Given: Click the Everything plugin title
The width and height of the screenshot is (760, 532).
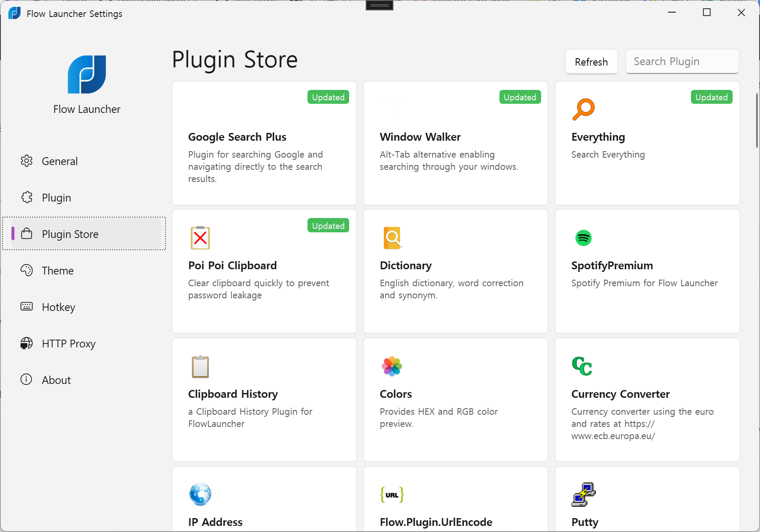Looking at the screenshot, I should 598,137.
